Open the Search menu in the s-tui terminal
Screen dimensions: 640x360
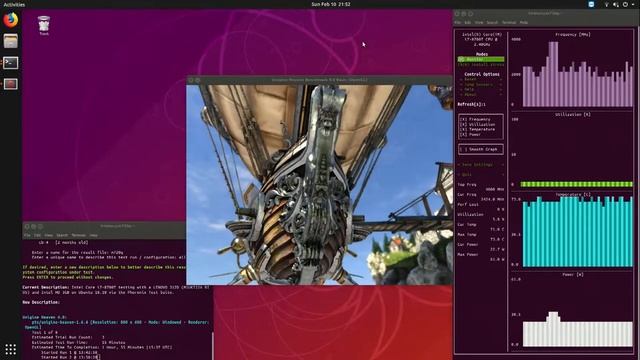[492, 22]
